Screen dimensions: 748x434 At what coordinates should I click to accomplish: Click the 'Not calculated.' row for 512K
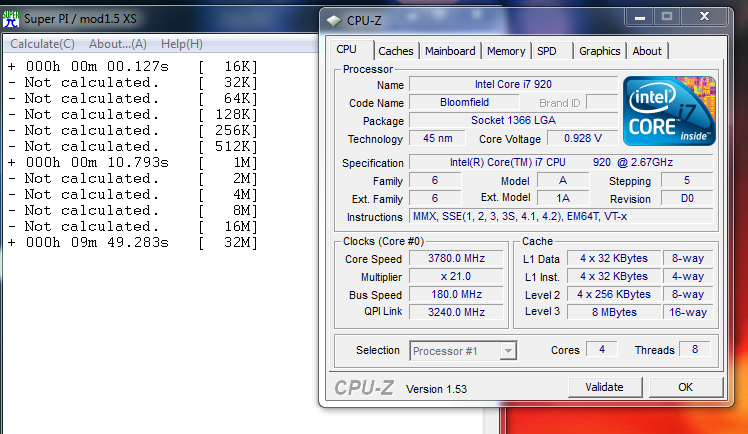click(x=133, y=146)
